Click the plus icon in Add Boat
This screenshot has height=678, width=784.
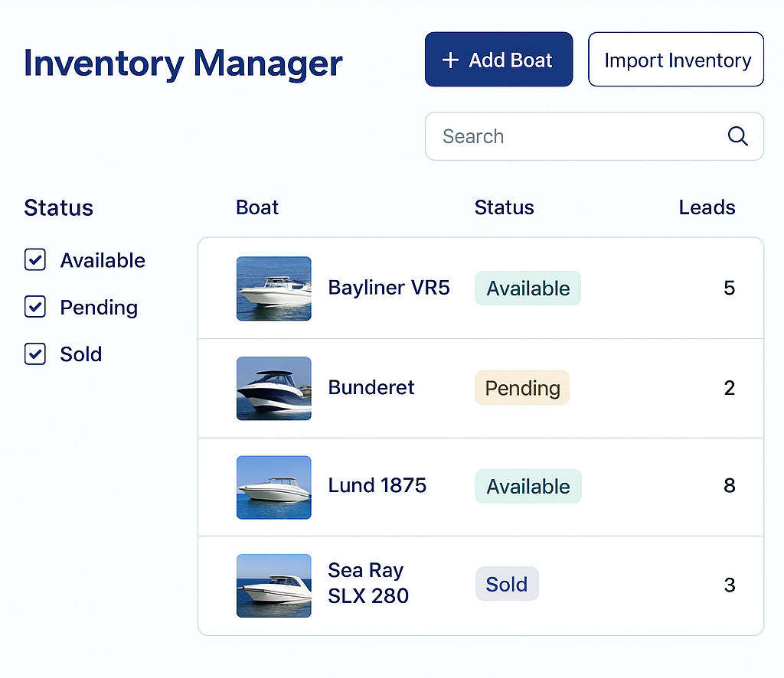451,60
